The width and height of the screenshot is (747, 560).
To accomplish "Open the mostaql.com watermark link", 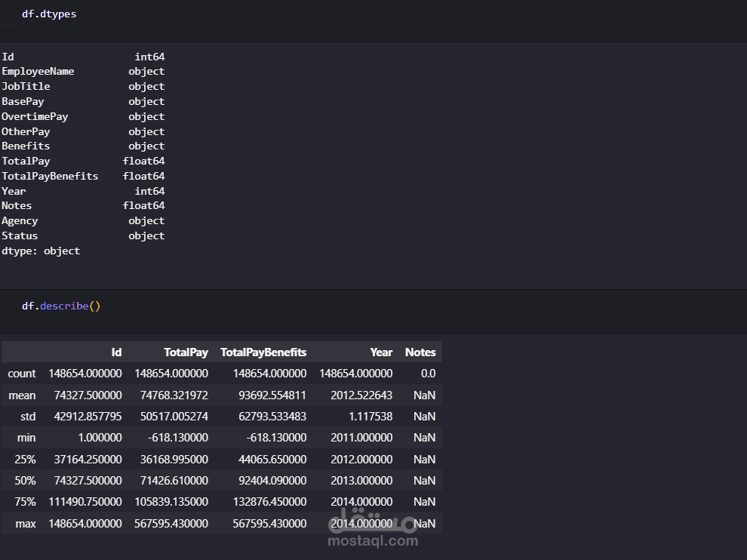I will 373,540.
